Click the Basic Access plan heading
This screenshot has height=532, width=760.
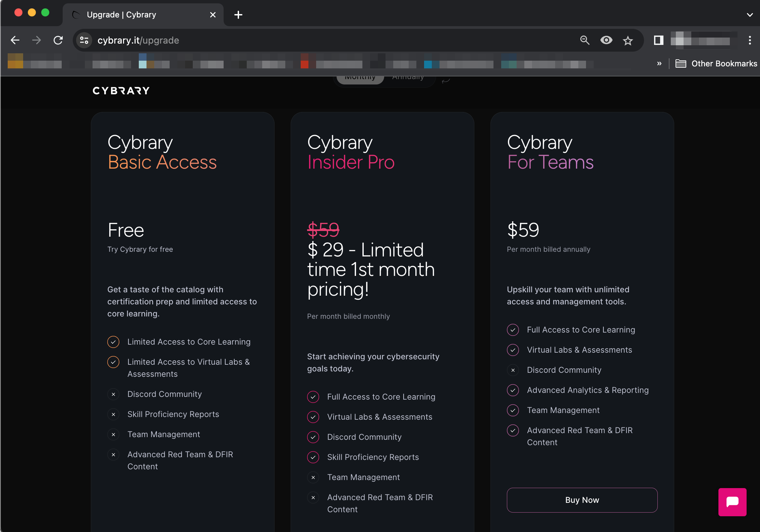click(162, 152)
